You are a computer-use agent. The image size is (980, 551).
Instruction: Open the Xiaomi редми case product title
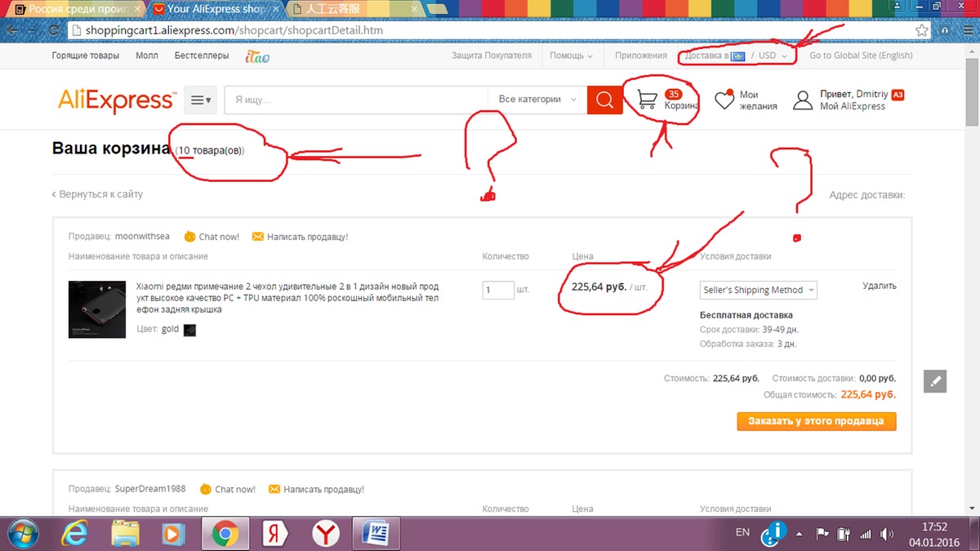(287, 299)
